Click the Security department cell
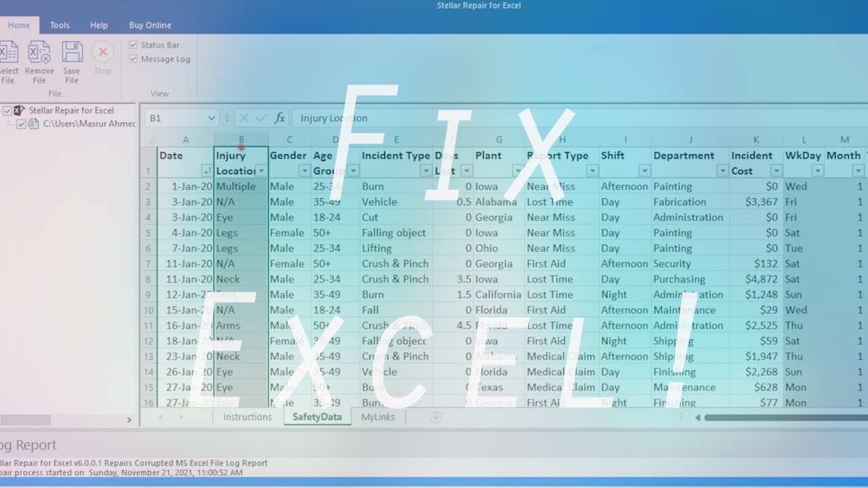 tap(690, 264)
